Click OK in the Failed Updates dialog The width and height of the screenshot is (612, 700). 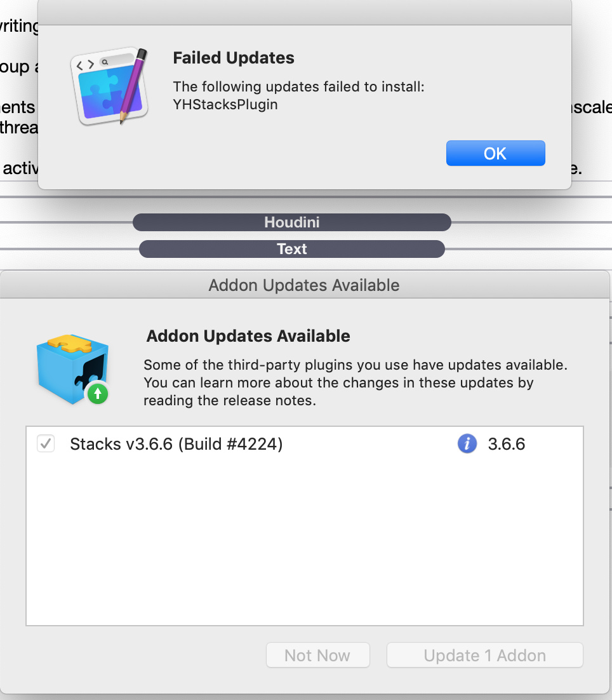click(496, 153)
